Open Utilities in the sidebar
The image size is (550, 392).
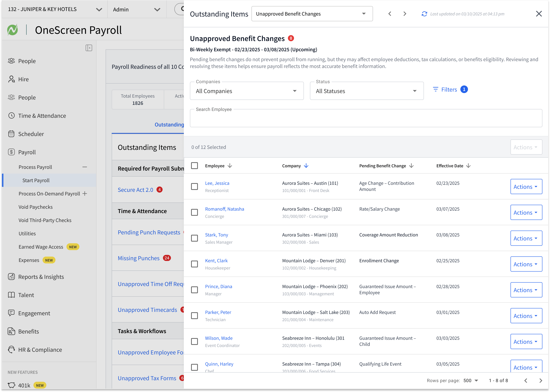pyautogui.click(x=27, y=233)
